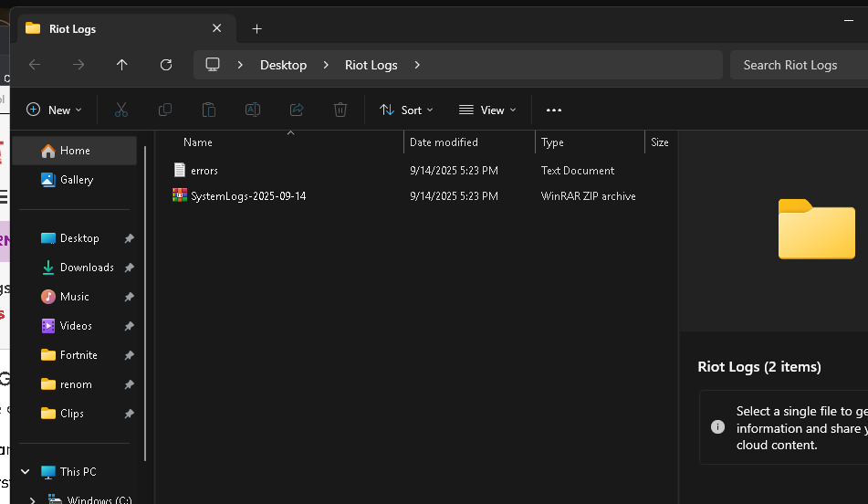The height and width of the screenshot is (504, 868).
Task: Go back using the back arrow
Action: point(35,65)
